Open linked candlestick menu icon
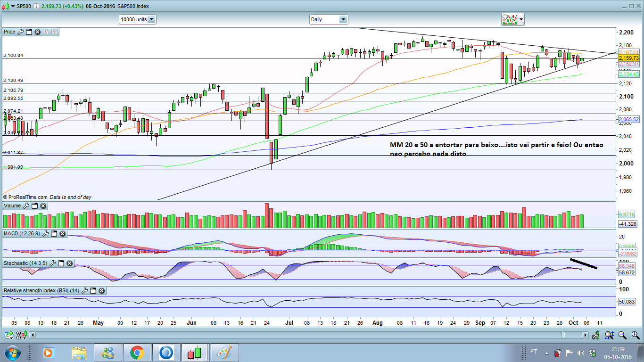The width and height of the screenshot is (644, 362). pyautogui.click(x=21, y=335)
